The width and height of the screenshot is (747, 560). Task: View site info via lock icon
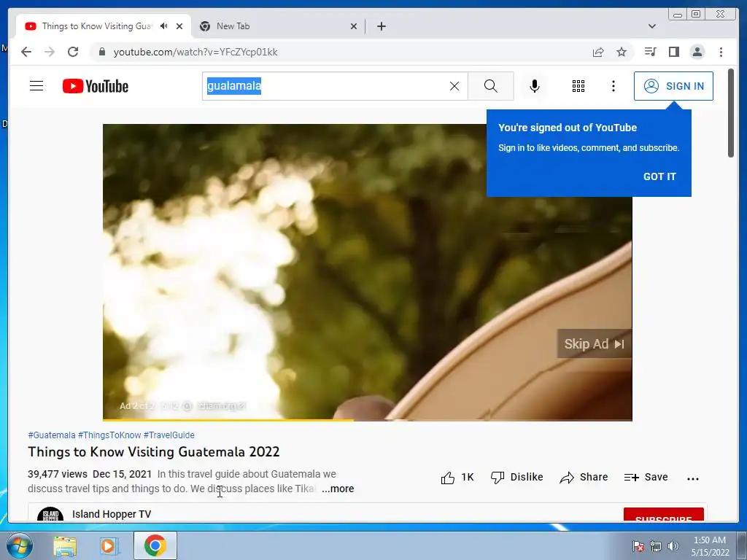click(101, 52)
